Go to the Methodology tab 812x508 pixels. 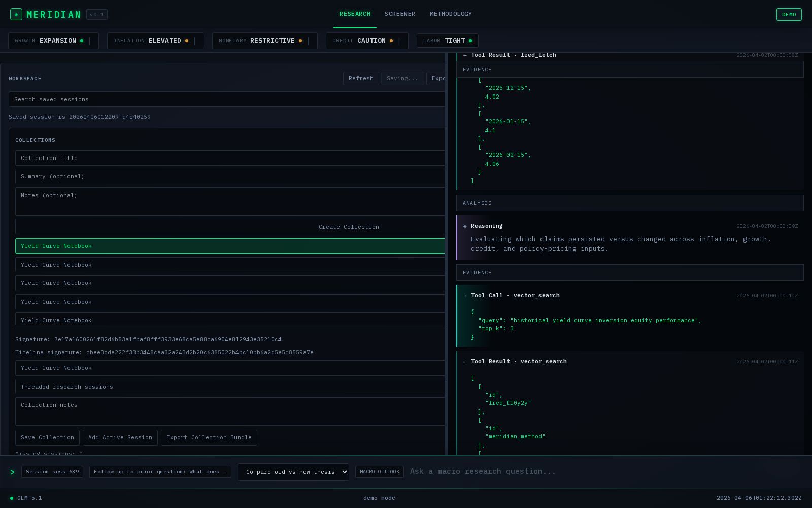click(451, 14)
